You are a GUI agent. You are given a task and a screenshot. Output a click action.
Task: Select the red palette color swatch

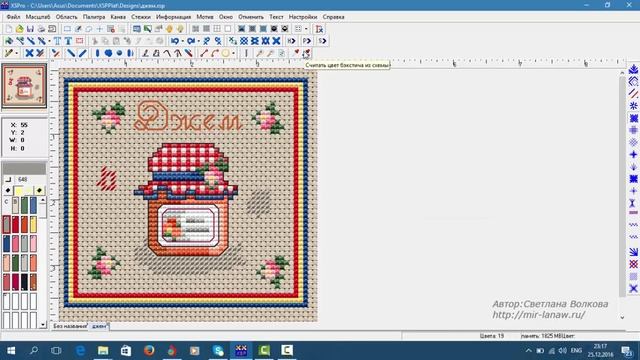(16, 224)
